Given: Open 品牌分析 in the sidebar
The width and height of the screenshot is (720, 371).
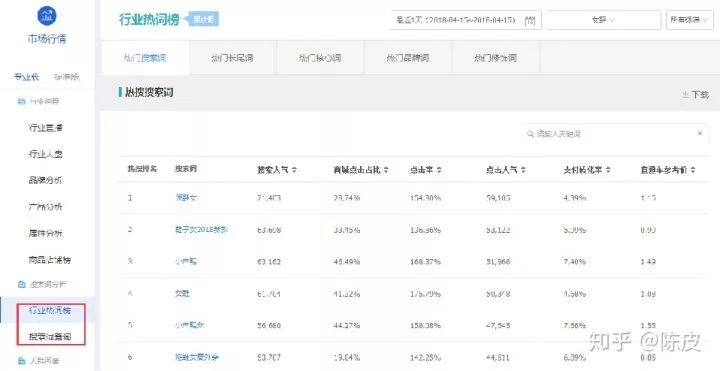Looking at the screenshot, I should (46, 180).
